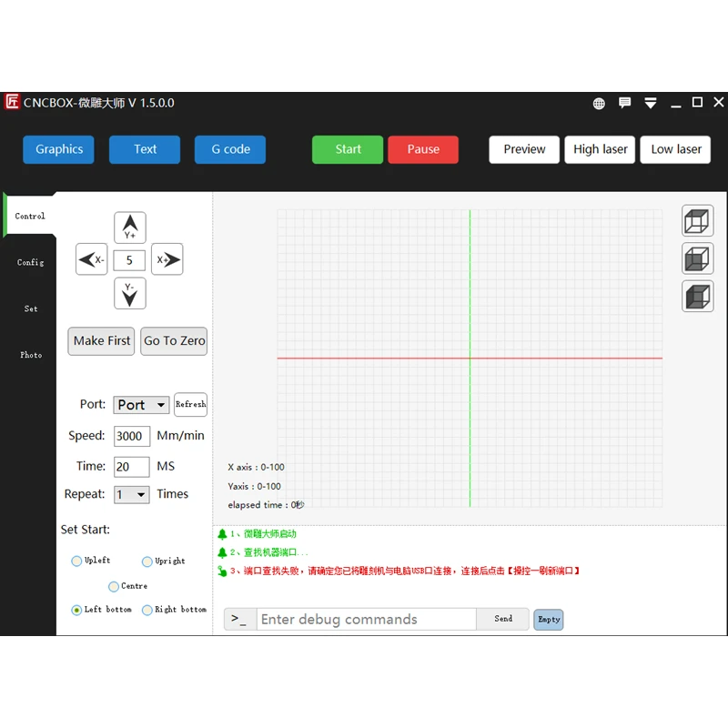Open the Repeat times dropdown

point(132,494)
